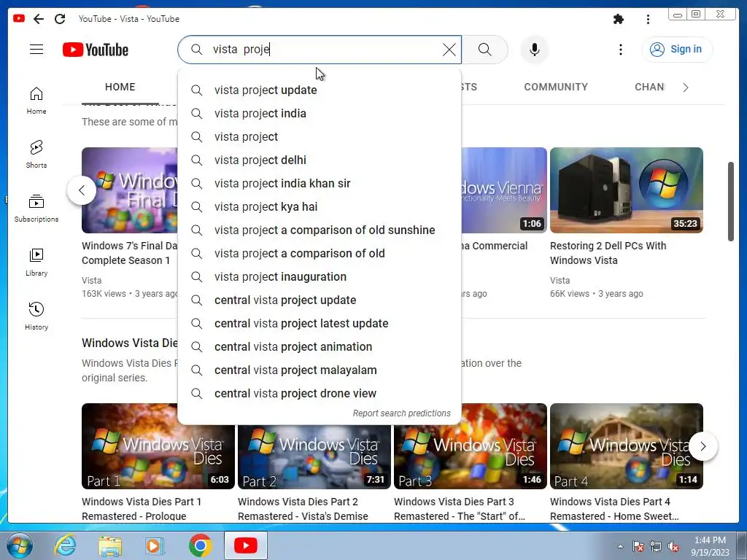Viewport: 747px width, 560px height.
Task: Click muted volume tray icon
Action: coord(673,546)
